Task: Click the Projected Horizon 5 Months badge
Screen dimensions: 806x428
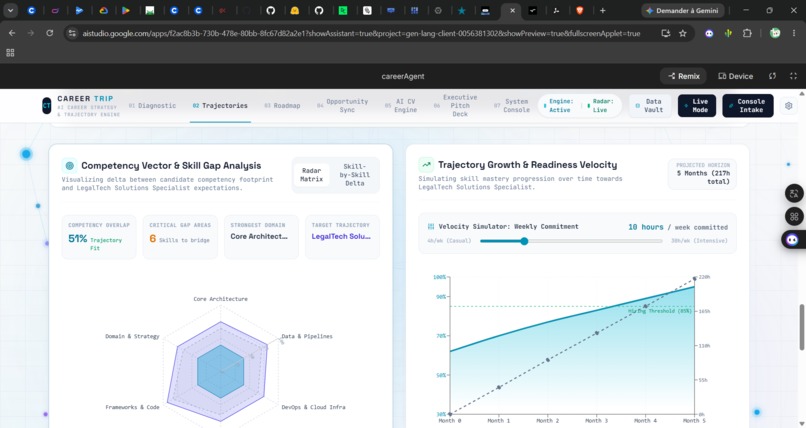Action: tap(702, 174)
